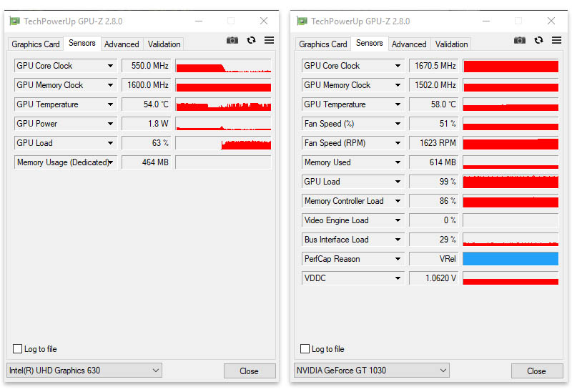The image size is (572, 392).
Task: Click the 1670.5 MHz core clock value
Action: [x=434, y=66]
